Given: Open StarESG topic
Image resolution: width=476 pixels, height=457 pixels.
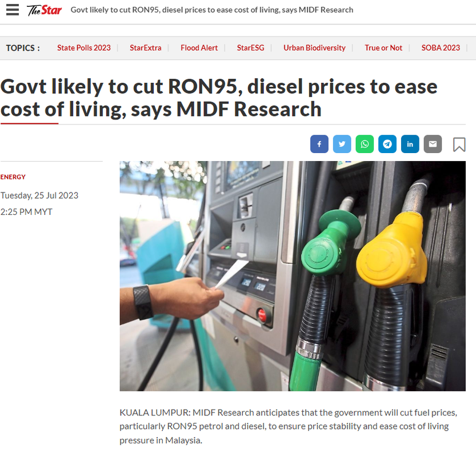Looking at the screenshot, I should click(250, 48).
